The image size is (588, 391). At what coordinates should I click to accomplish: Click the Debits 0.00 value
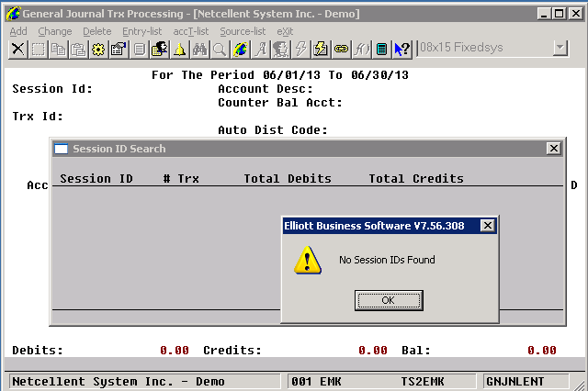[175, 351]
